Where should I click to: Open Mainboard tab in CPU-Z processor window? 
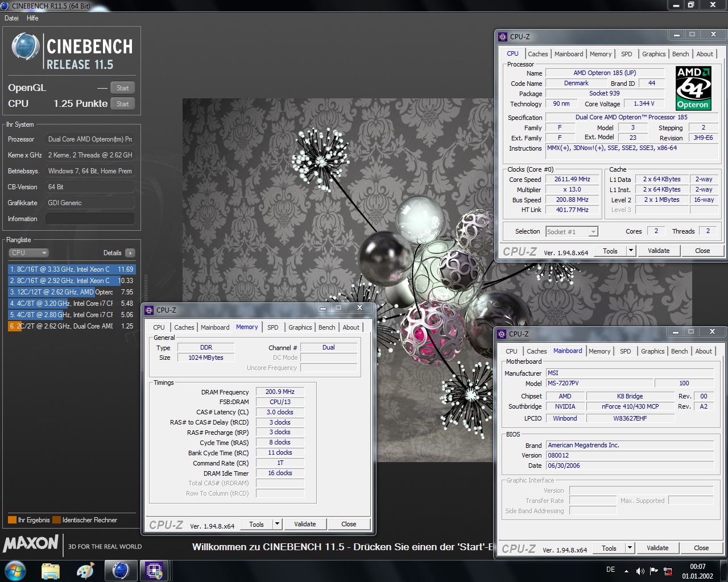tap(569, 54)
